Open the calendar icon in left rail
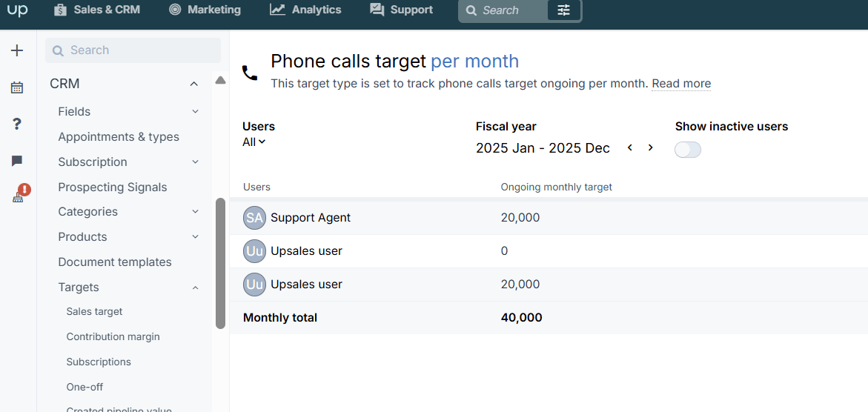Image resolution: width=868 pixels, height=412 pixels. 17,87
